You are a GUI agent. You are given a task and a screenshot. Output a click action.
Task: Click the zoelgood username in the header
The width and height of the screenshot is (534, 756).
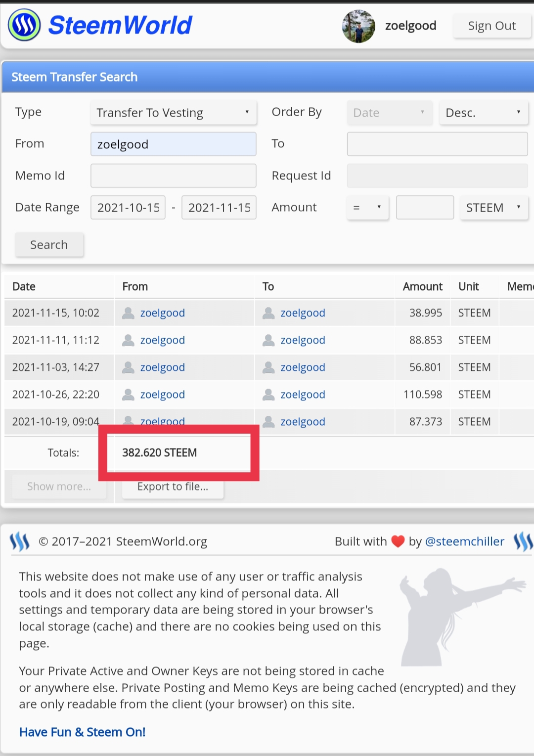(410, 26)
